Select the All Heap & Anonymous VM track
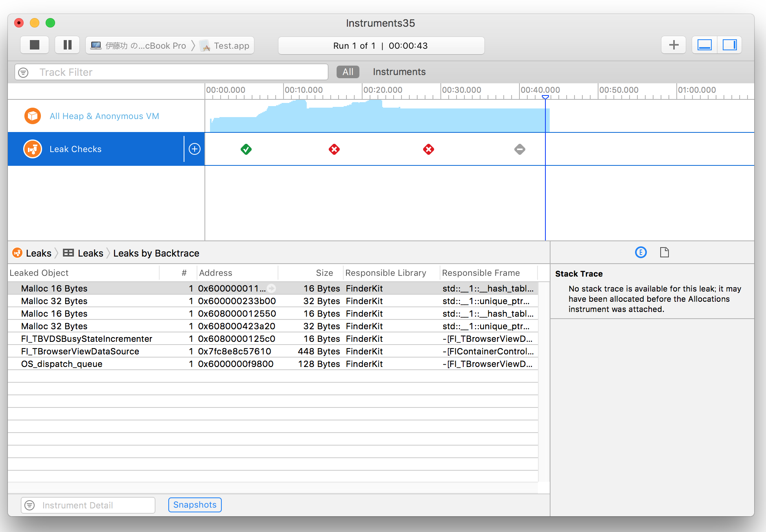This screenshot has width=766, height=532. point(104,116)
